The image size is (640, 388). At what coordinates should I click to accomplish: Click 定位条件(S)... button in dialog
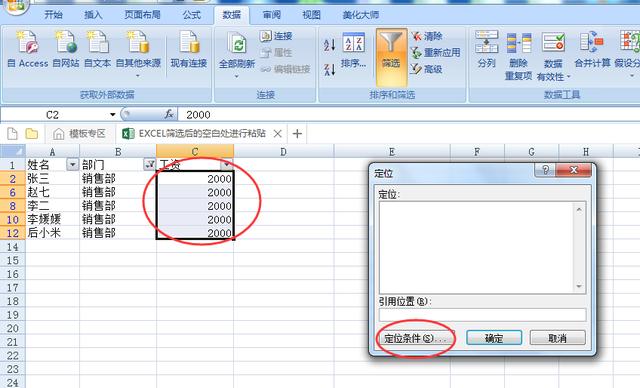[416, 338]
